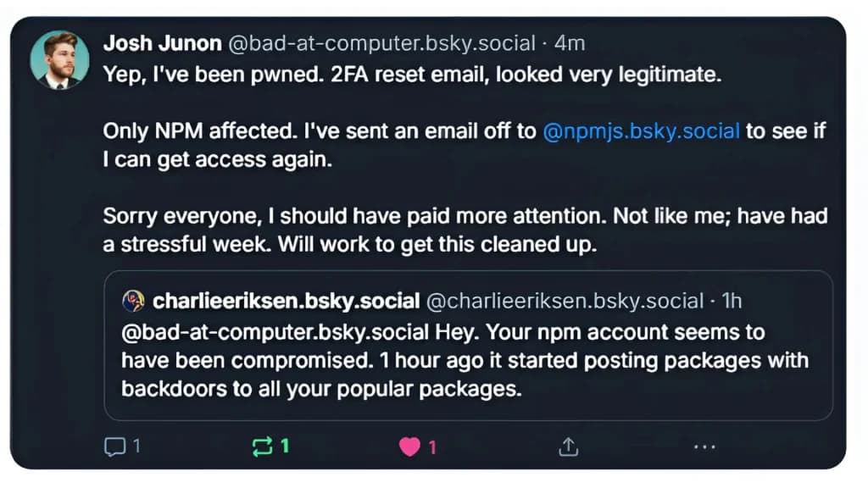Screen dimensions: 868x488
Task: Click the 4m post timestamp
Action: (x=570, y=43)
